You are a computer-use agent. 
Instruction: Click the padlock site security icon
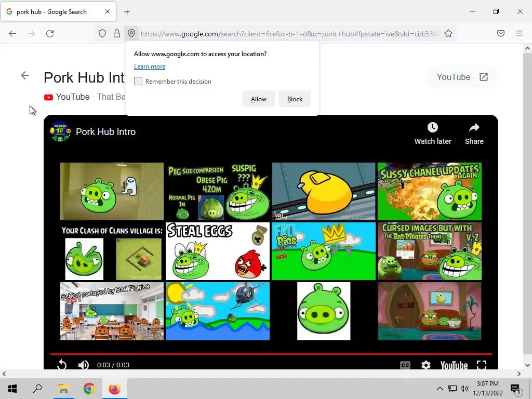point(117,33)
